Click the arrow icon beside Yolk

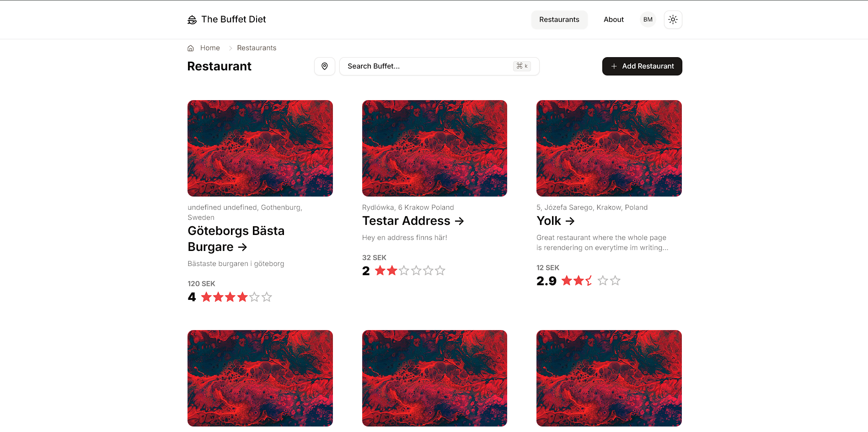pos(570,221)
